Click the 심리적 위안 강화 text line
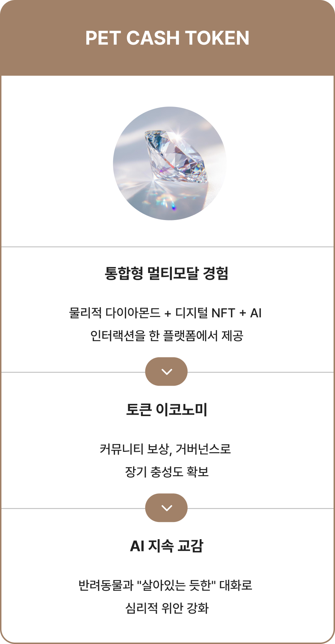This screenshot has width=335, height=644. [x=166, y=608]
